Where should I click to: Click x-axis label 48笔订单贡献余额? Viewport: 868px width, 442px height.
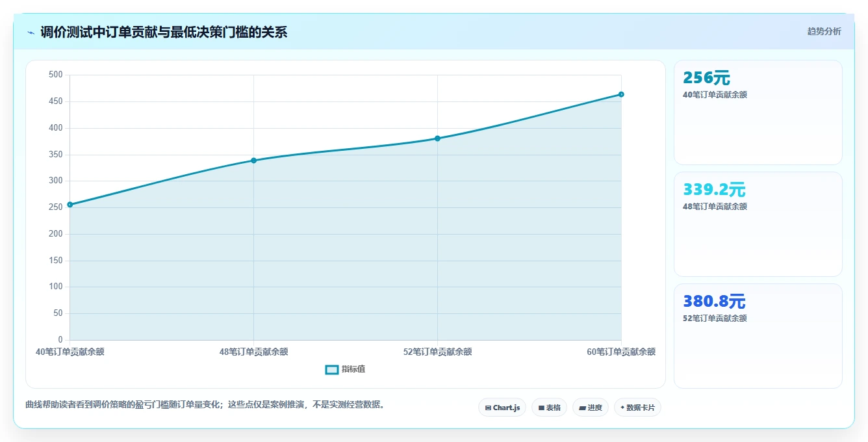tap(253, 352)
